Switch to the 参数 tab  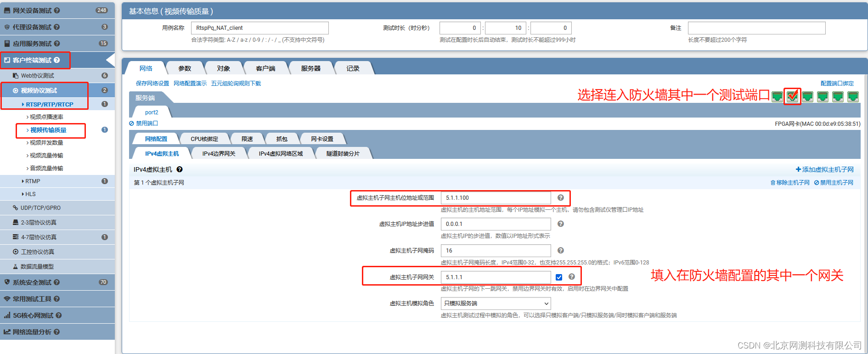[185, 68]
